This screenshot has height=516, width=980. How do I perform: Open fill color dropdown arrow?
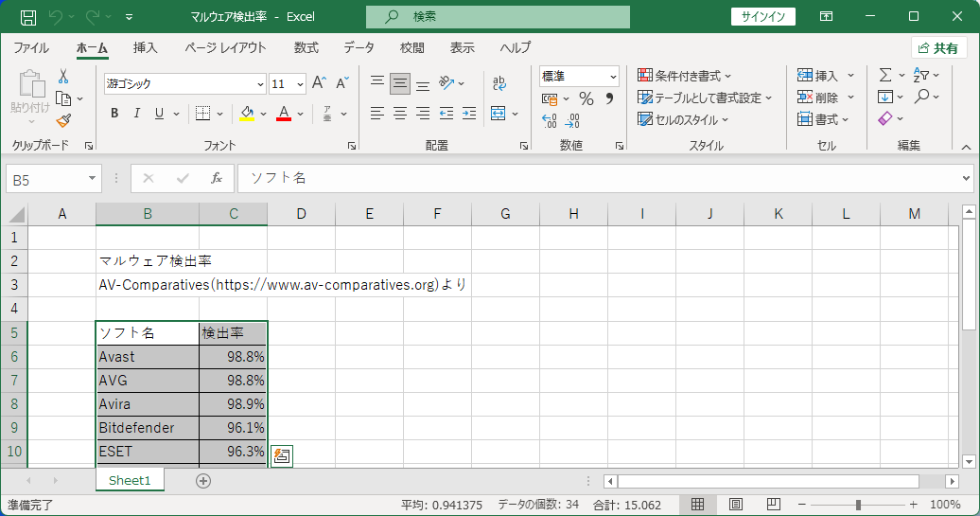pos(263,114)
